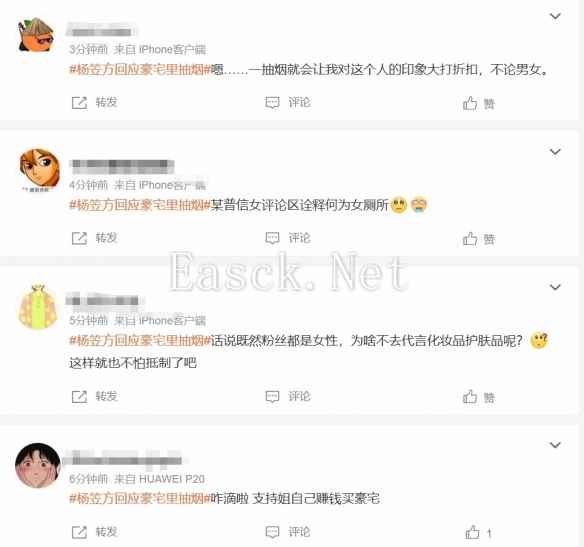Like the fourth post showing 1 like

click(x=472, y=532)
